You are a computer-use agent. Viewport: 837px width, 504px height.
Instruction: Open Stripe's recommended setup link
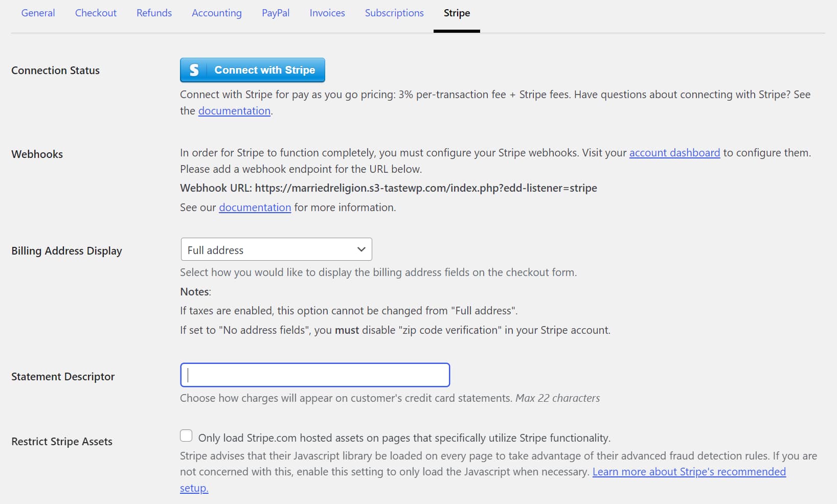coord(689,472)
